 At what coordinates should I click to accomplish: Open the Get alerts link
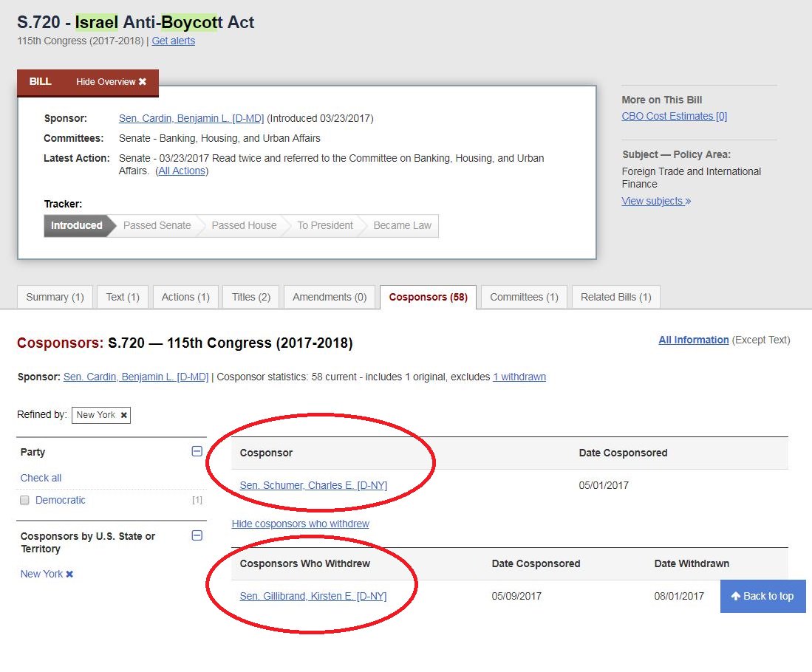(x=174, y=41)
